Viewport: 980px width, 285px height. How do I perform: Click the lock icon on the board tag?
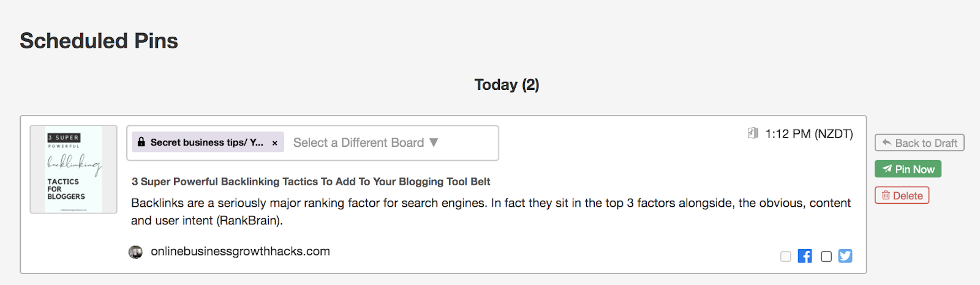point(141,142)
